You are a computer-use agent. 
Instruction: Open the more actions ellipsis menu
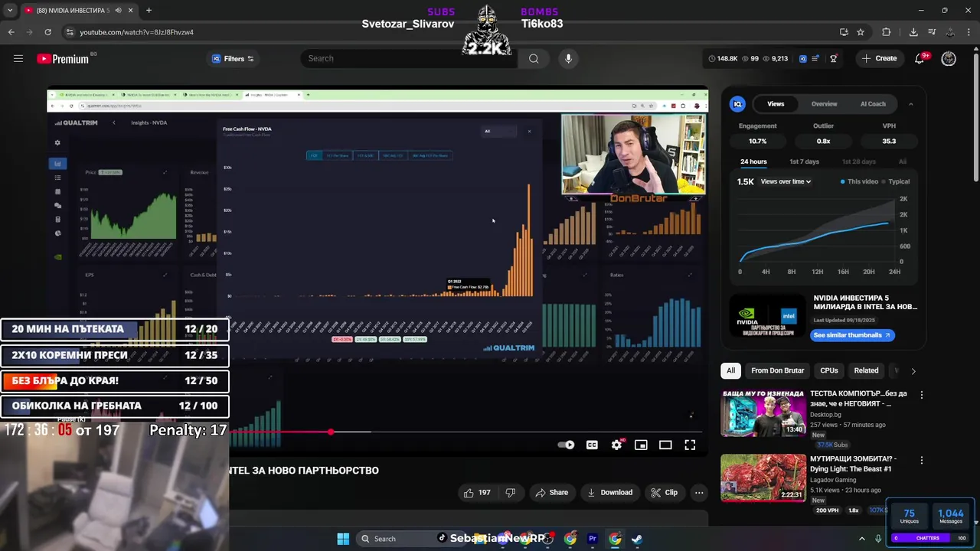(x=699, y=493)
